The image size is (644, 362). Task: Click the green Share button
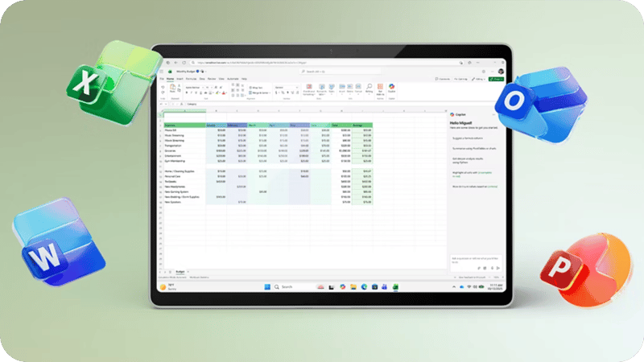[496, 79]
